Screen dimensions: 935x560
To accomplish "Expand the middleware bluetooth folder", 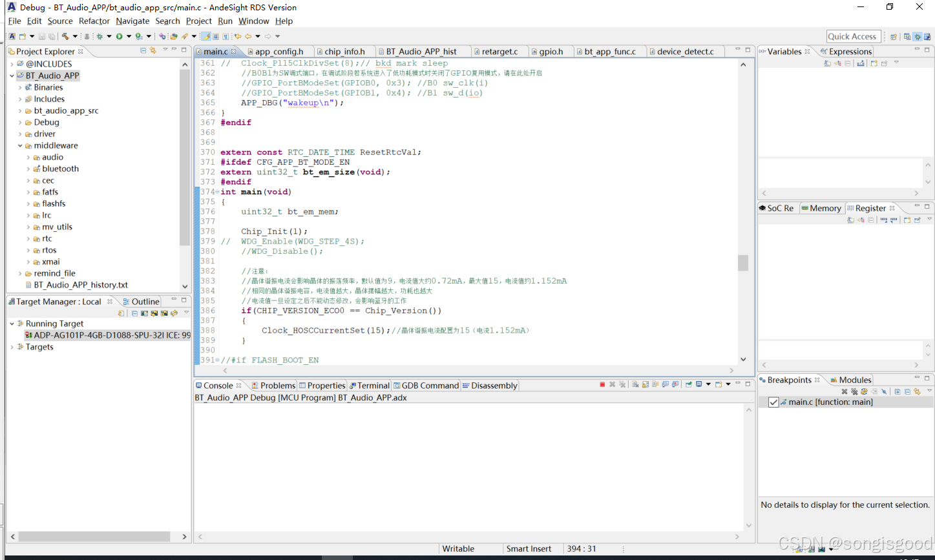I will 29,169.
